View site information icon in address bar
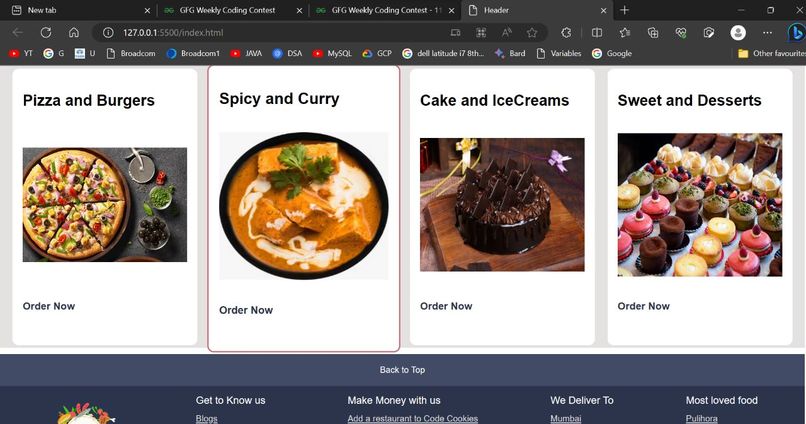806x424 pixels. tap(108, 32)
